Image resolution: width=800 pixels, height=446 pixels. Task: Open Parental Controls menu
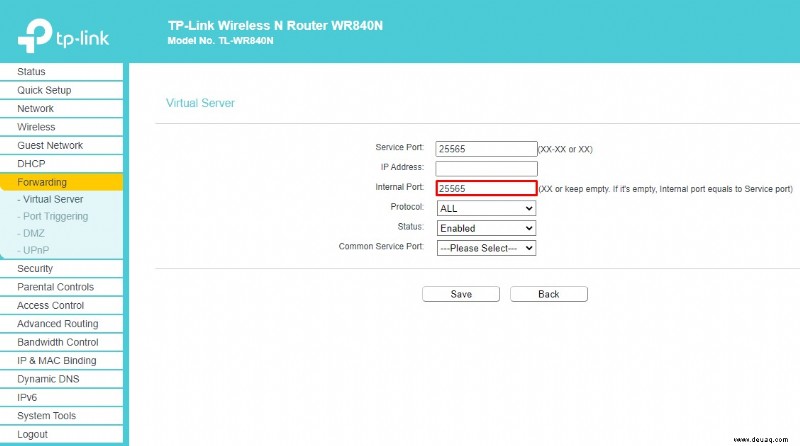pos(61,287)
